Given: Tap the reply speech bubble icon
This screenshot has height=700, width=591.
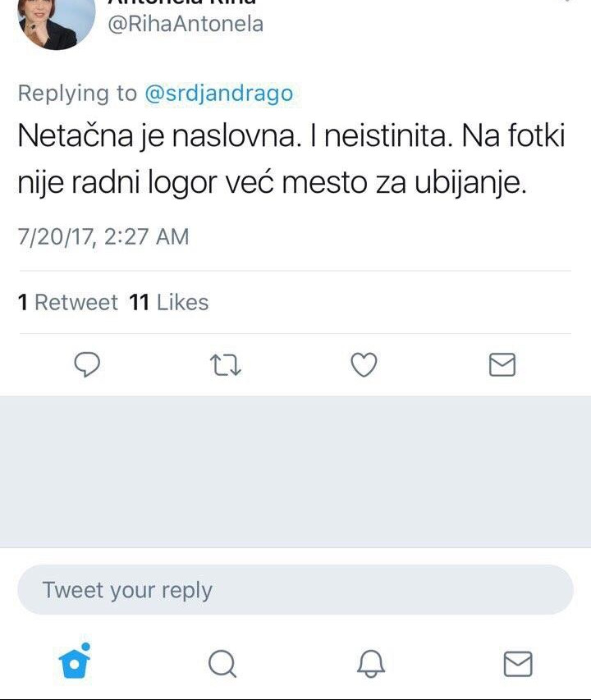Looking at the screenshot, I should (87, 364).
